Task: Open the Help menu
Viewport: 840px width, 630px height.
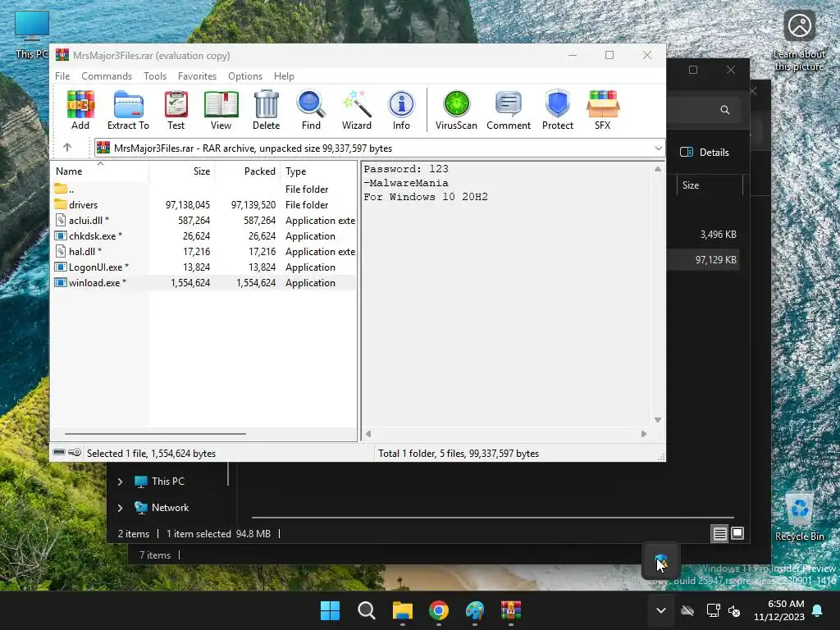Action: [284, 76]
